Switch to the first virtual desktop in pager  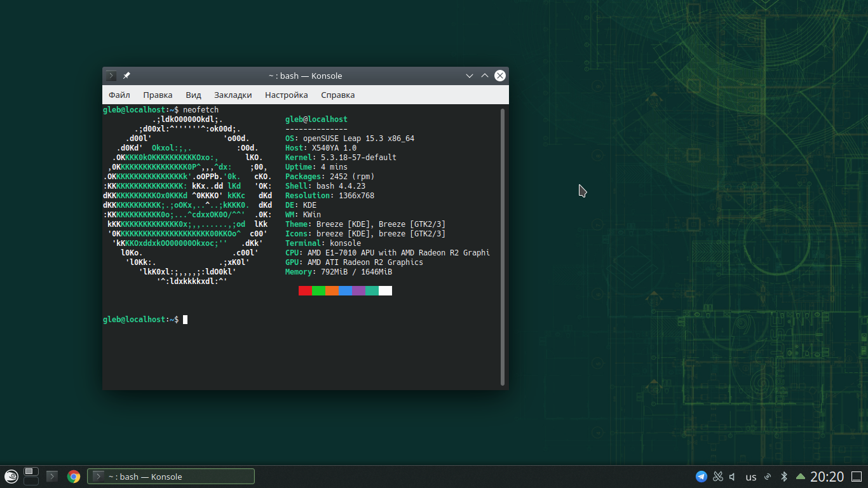(x=31, y=471)
